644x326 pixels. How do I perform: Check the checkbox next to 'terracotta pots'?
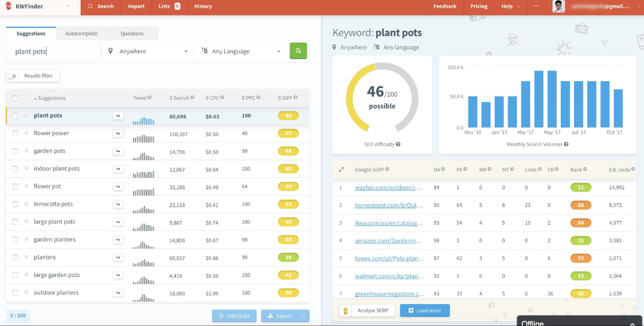pos(15,204)
